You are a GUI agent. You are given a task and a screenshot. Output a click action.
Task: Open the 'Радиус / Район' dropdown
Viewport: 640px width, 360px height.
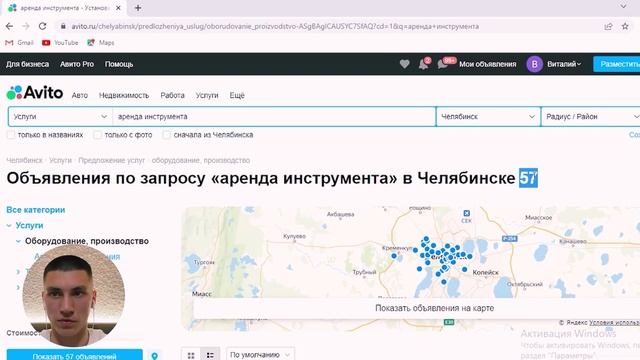pyautogui.click(x=591, y=117)
